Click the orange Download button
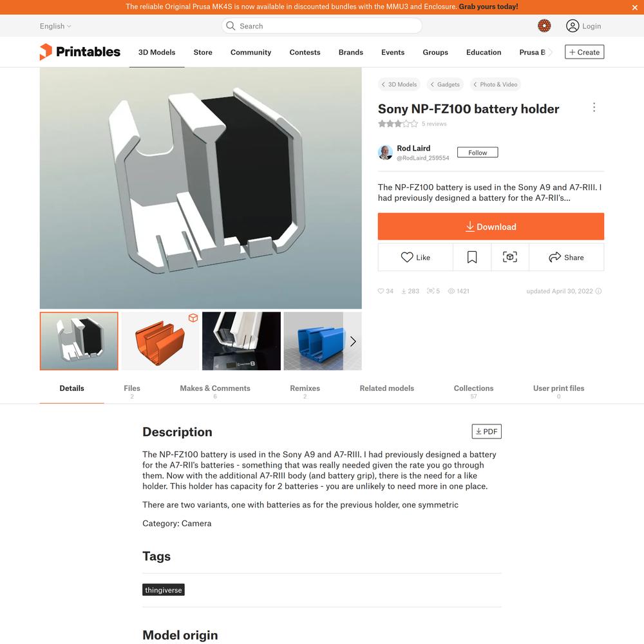 point(491,226)
